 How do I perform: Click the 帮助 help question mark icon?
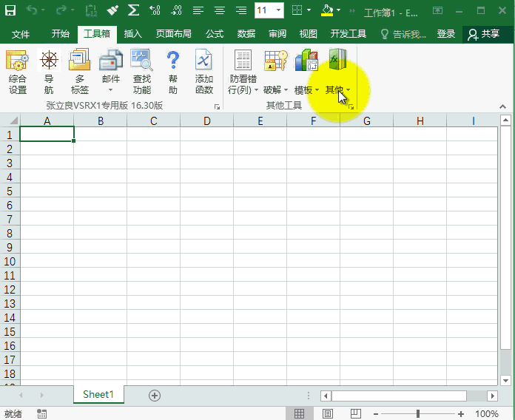[x=173, y=72]
